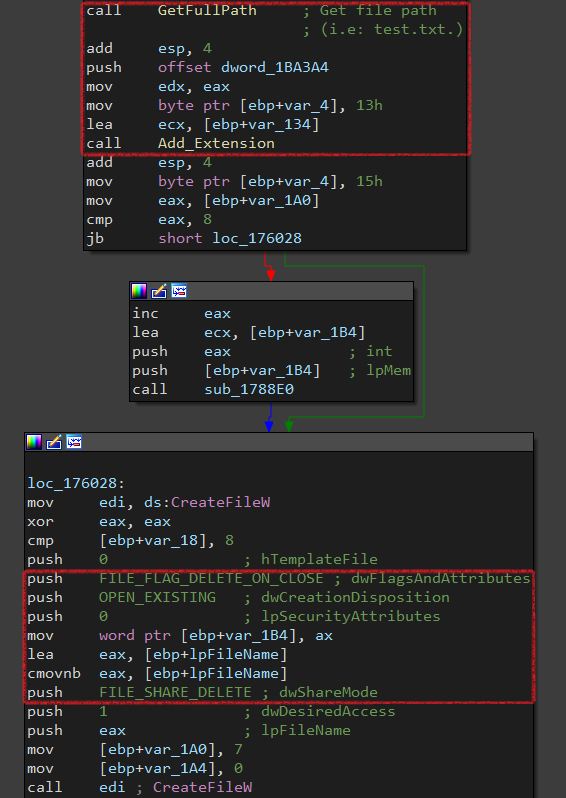The width and height of the screenshot is (566, 798).
Task: Click the pencil edit icon on the loc_176028 block
Action: pyautogui.click(x=54, y=442)
